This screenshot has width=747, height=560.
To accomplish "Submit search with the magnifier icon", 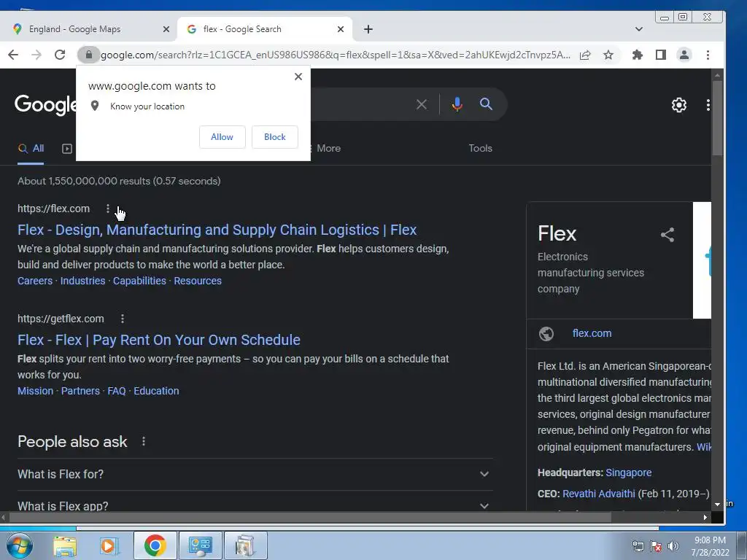I will point(486,104).
